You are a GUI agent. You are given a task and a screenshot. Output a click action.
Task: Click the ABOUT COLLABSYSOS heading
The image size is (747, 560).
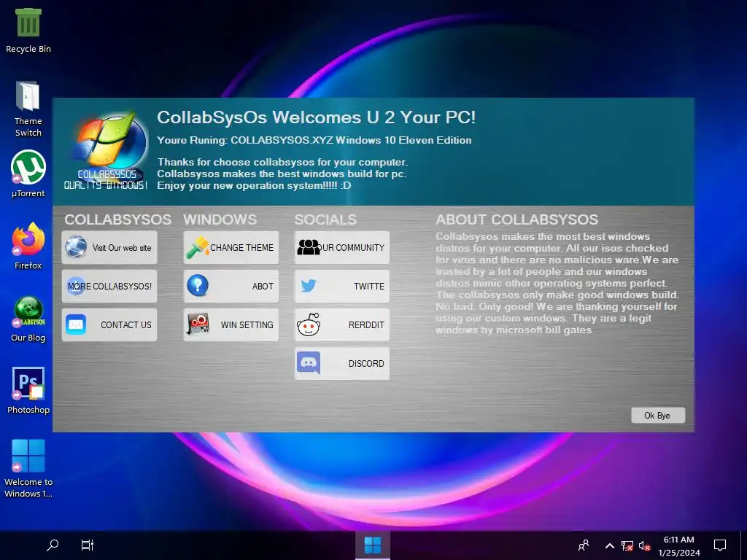pyautogui.click(x=517, y=219)
